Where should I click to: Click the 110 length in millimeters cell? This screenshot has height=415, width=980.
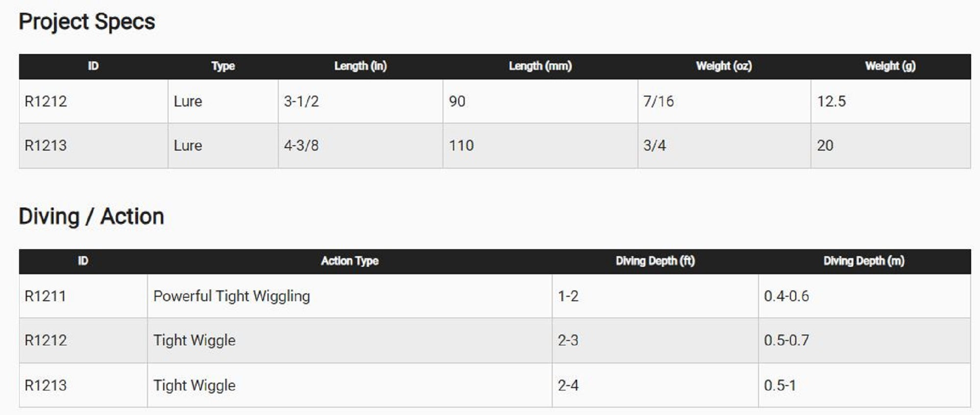coord(461,146)
